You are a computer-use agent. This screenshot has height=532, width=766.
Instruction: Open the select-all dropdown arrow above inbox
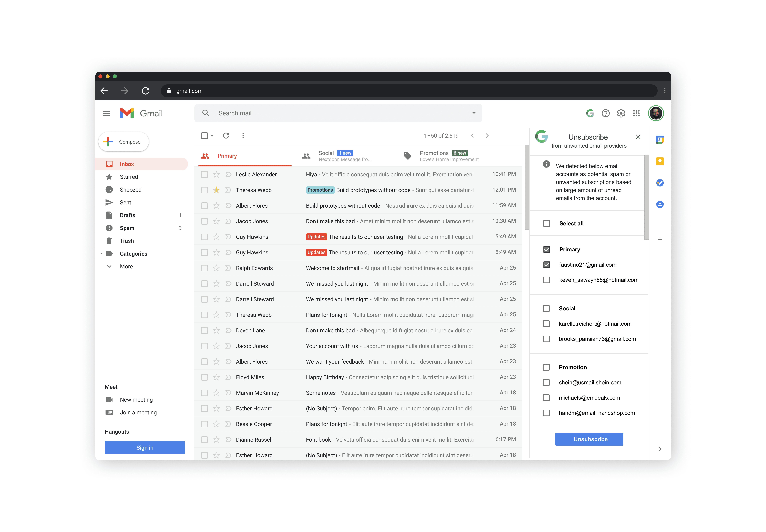[x=212, y=136]
